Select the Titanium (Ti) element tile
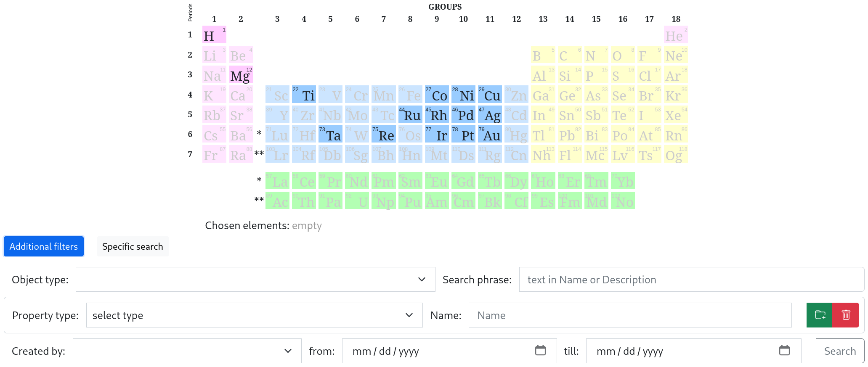The image size is (868, 367). (304, 95)
